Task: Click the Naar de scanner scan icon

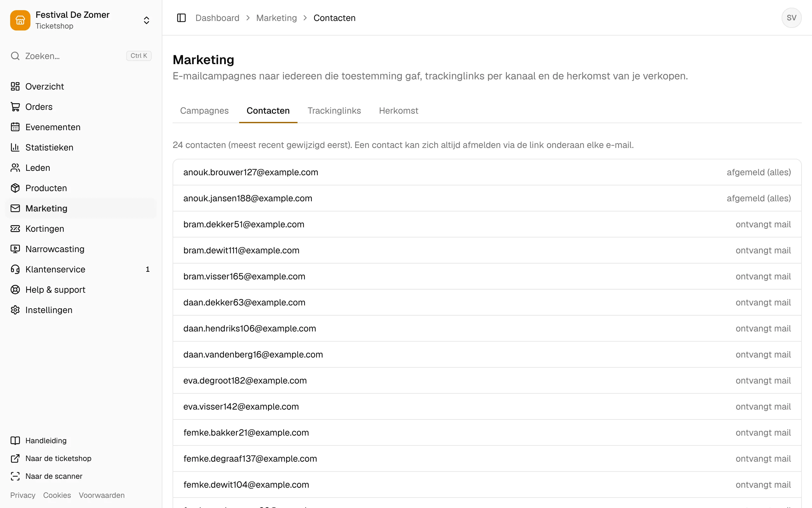Action: tap(15, 476)
